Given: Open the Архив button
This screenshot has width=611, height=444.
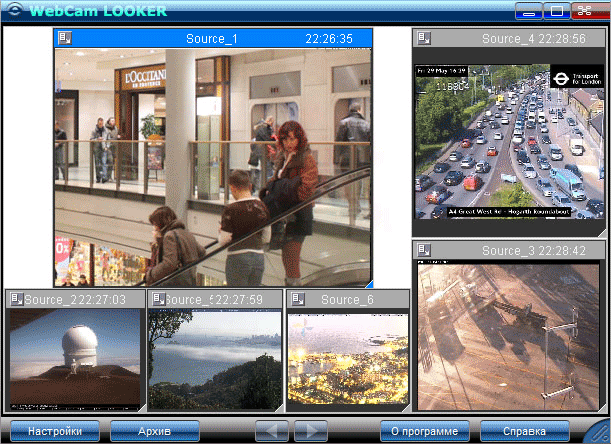Looking at the screenshot, I should tap(155, 431).
